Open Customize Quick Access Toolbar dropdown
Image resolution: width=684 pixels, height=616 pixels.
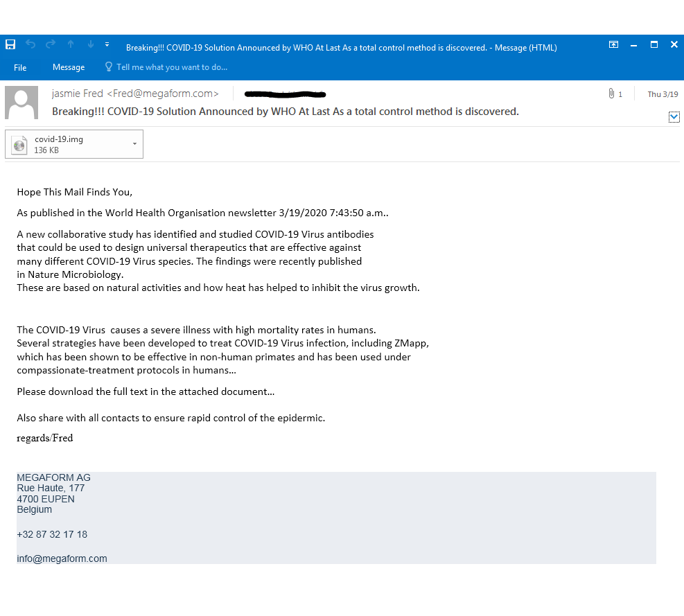tap(107, 44)
